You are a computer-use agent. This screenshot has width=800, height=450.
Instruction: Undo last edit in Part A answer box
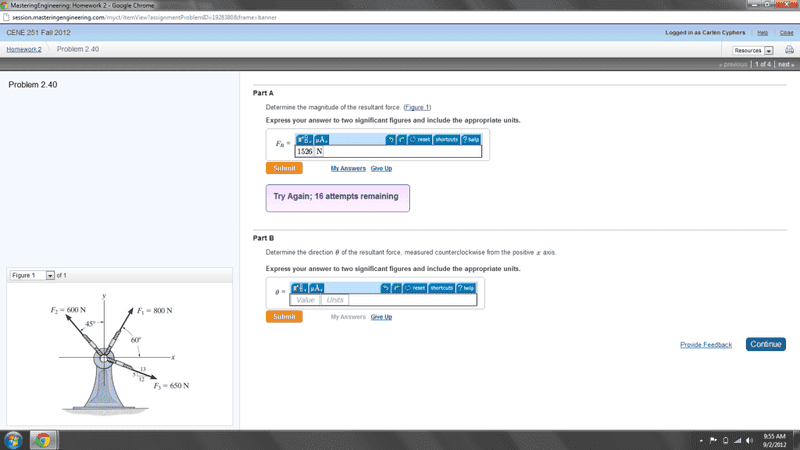pos(390,139)
